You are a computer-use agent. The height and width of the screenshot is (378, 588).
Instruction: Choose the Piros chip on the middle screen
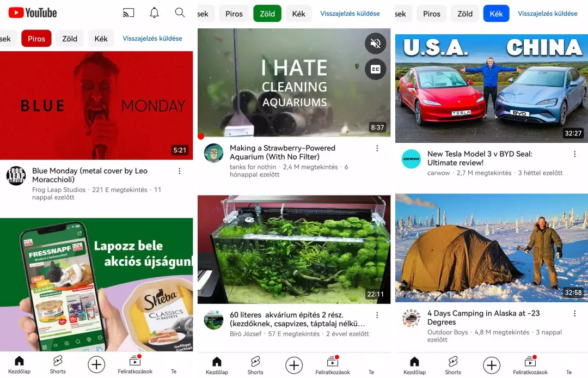coord(234,14)
